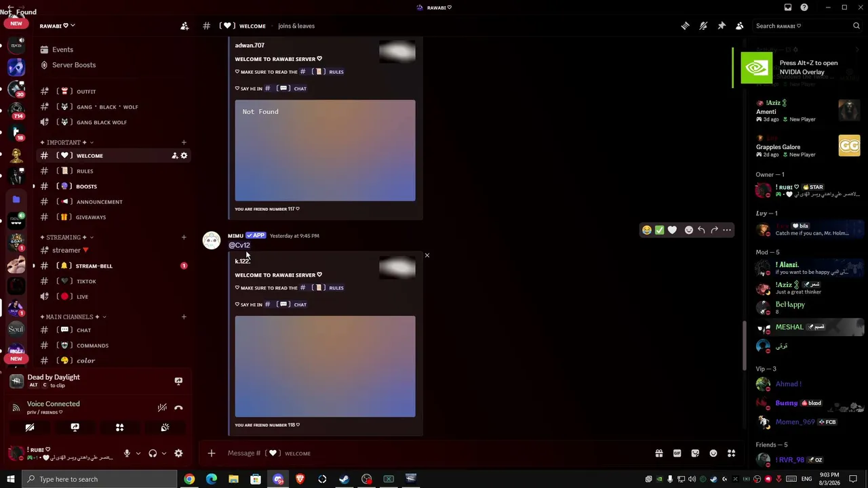Disconnect from voice call

[x=178, y=407]
